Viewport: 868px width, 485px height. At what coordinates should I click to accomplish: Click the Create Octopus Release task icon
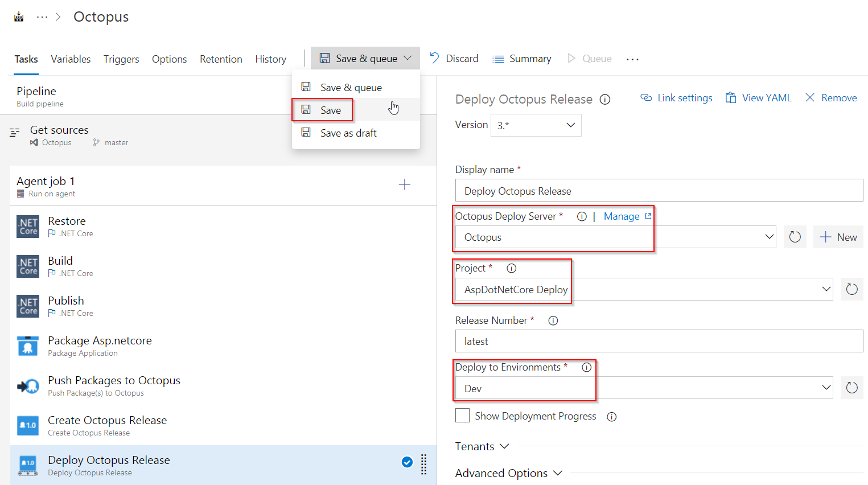(28, 426)
